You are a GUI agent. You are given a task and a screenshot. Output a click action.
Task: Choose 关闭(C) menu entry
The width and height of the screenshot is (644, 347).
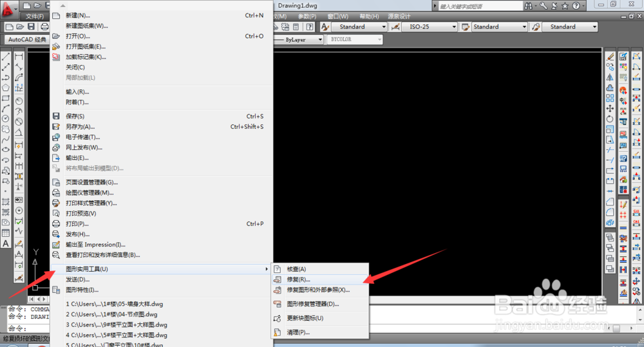tap(161, 68)
